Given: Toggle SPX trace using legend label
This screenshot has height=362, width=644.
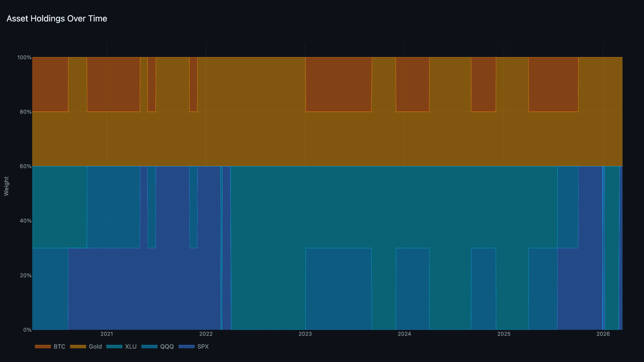Looking at the screenshot, I should click(x=203, y=346).
